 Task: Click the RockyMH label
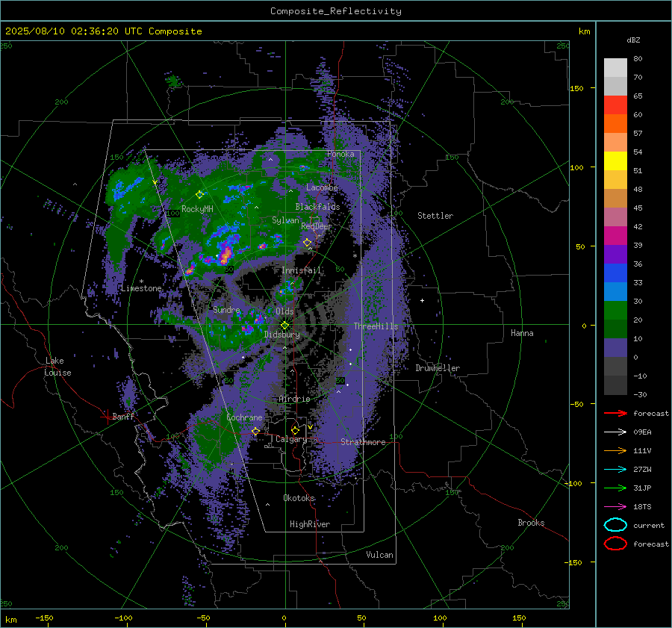click(197, 209)
